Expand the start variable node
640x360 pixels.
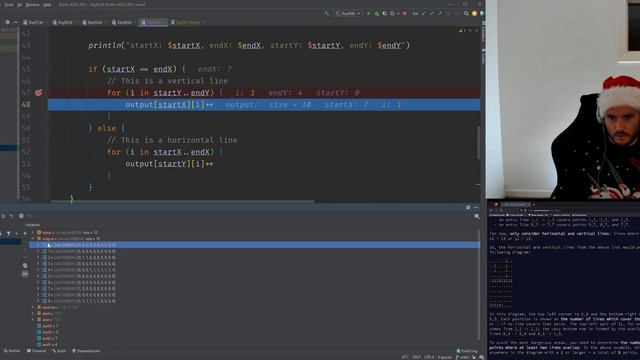(x=33, y=313)
